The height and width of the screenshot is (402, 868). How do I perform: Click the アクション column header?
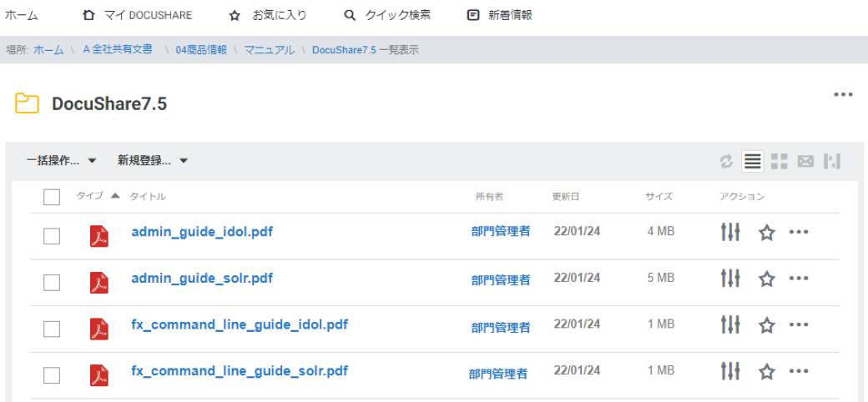(742, 196)
